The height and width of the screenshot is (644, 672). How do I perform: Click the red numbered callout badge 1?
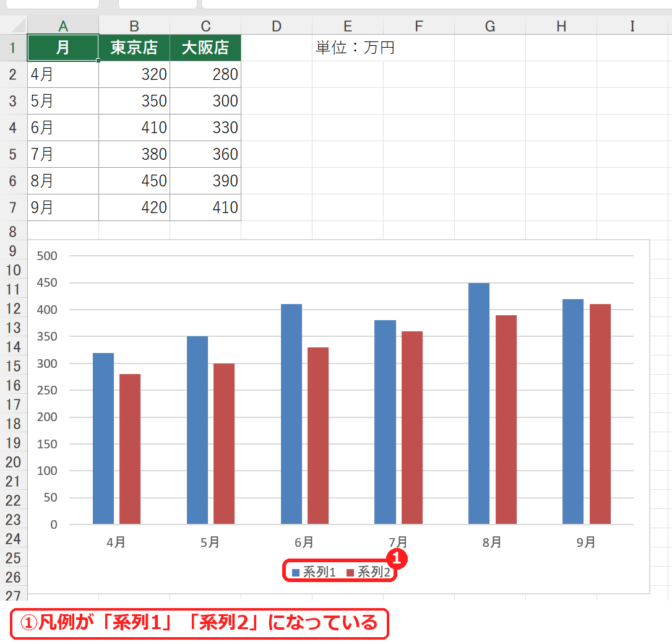397,559
